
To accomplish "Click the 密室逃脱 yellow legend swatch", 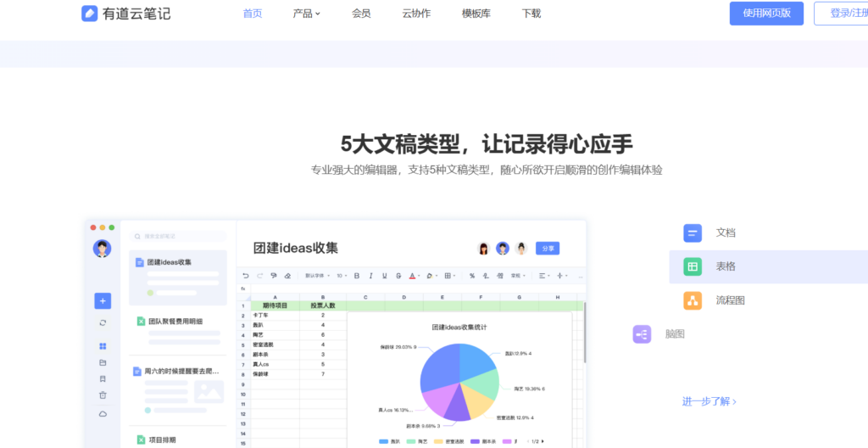I will pyautogui.click(x=438, y=441).
